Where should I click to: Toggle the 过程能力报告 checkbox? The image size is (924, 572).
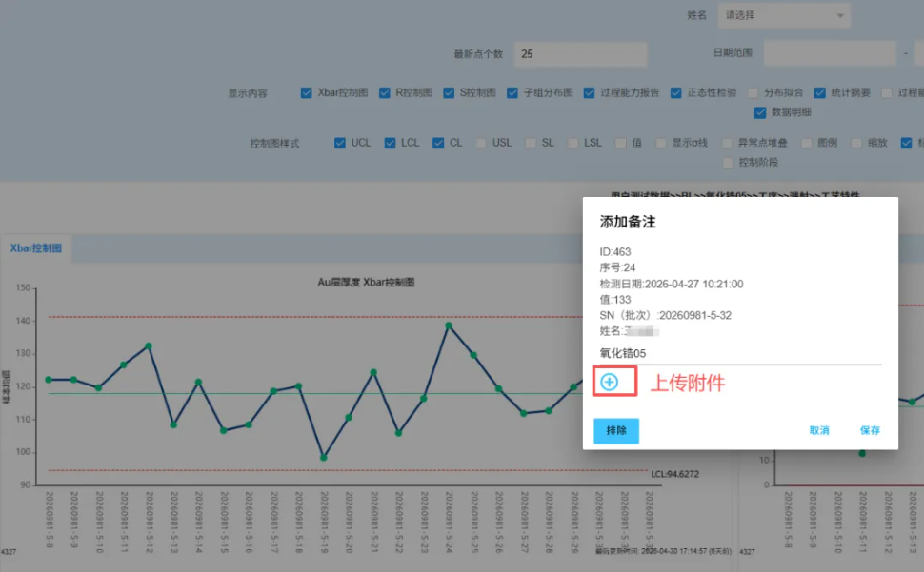pos(589,93)
